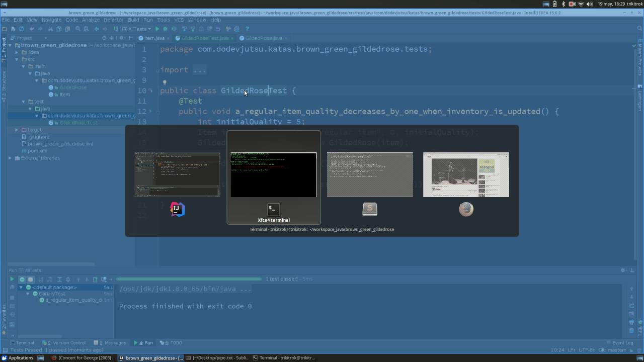Click the Wi-Fi icon in system tray
The image size is (644, 362).
pos(581,4)
